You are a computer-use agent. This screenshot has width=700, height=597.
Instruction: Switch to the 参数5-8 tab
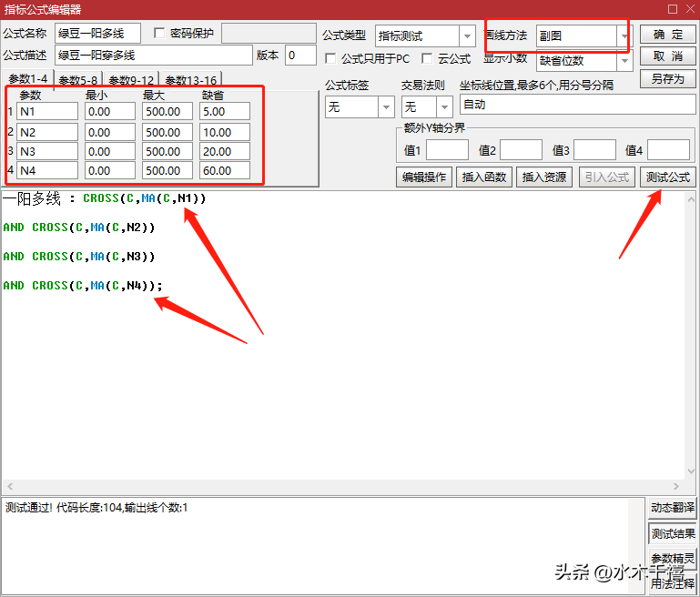(78, 80)
